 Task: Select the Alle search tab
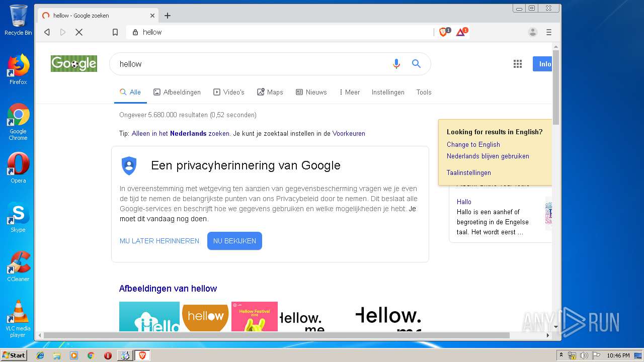tap(130, 93)
